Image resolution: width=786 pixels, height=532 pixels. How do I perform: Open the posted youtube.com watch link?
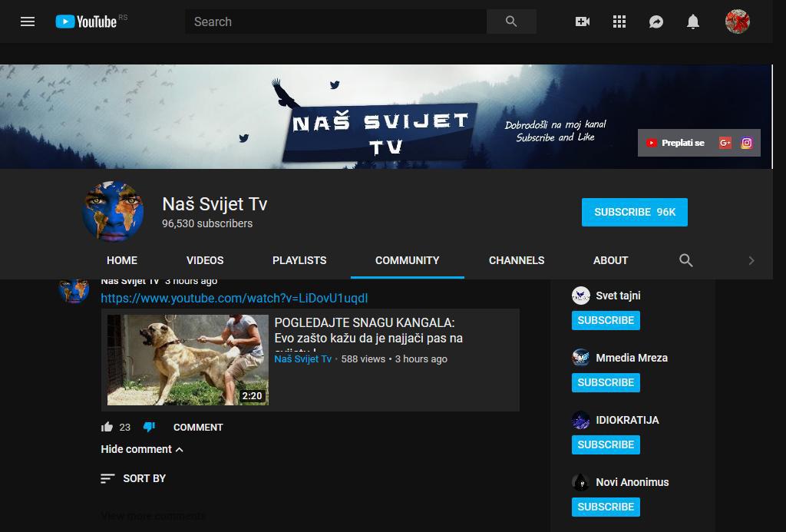(234, 298)
